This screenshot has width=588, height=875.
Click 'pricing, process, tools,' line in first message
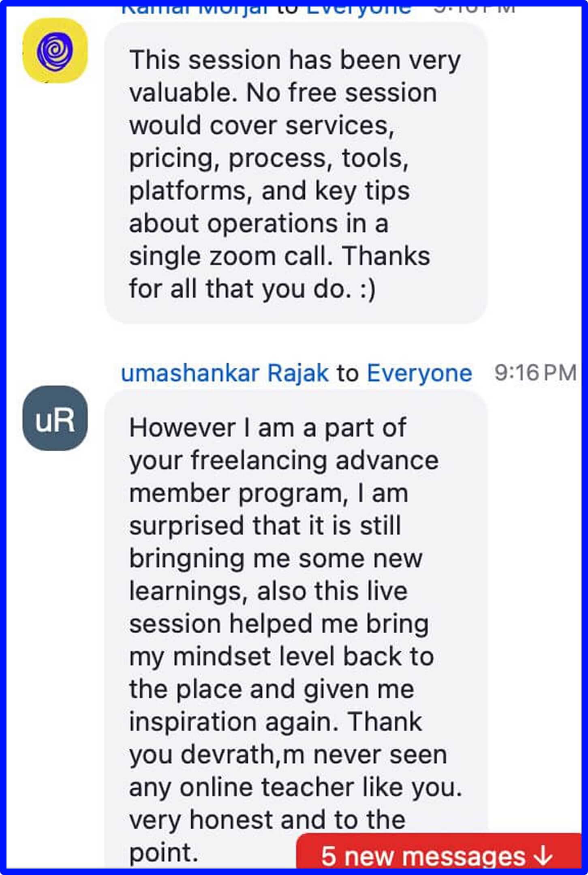point(269,158)
